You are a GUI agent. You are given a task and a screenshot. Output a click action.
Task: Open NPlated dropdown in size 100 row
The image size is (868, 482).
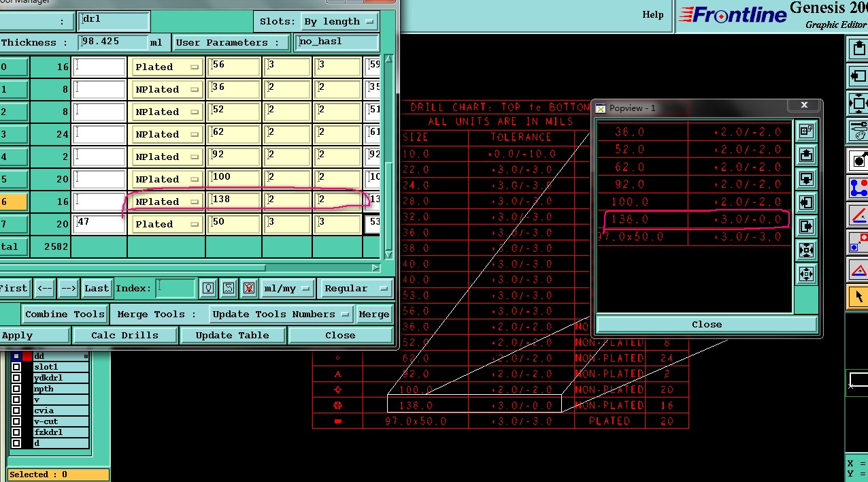(x=167, y=179)
